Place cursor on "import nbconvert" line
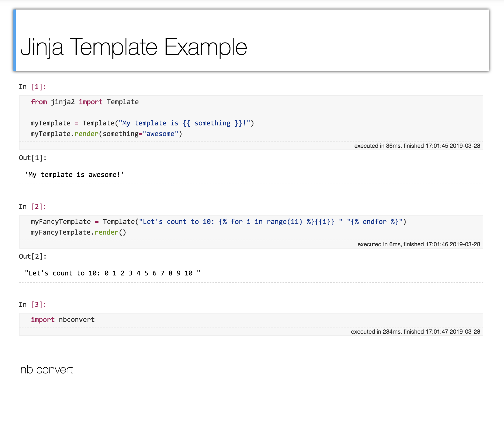This screenshot has height=435, width=504. [63, 320]
